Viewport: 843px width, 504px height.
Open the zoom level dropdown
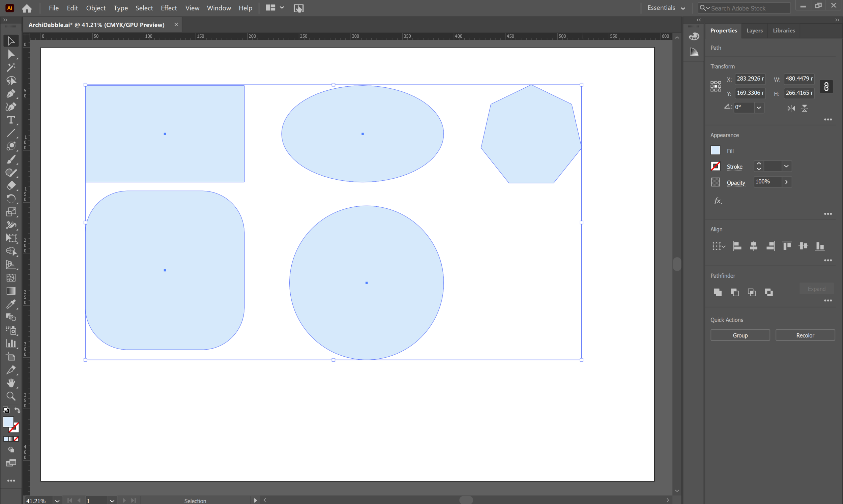pos(57,501)
